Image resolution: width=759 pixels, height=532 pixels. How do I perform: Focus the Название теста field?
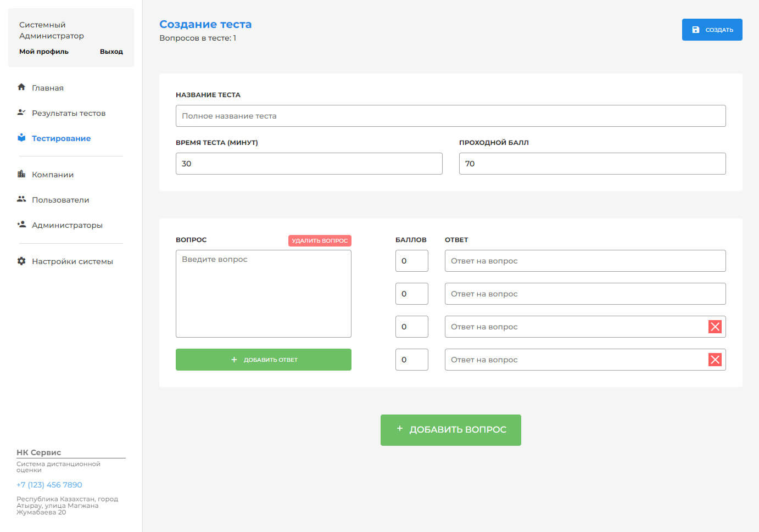[x=451, y=116]
